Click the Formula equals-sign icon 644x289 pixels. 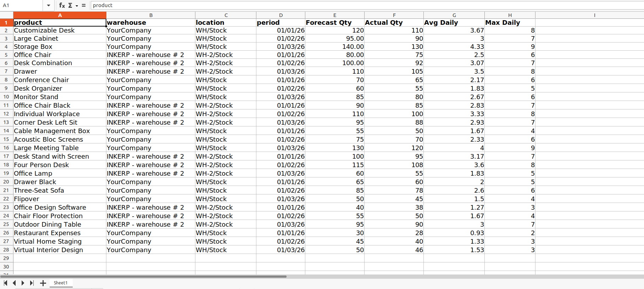tap(84, 5)
